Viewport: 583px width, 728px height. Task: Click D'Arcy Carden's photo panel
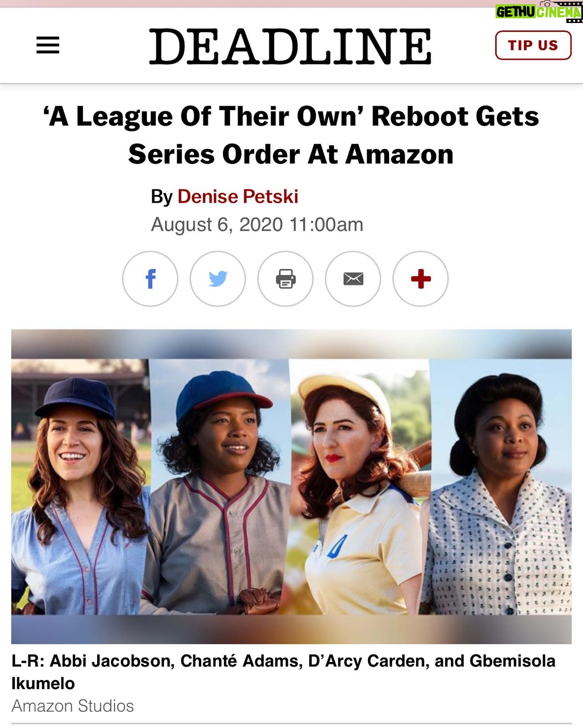359,486
